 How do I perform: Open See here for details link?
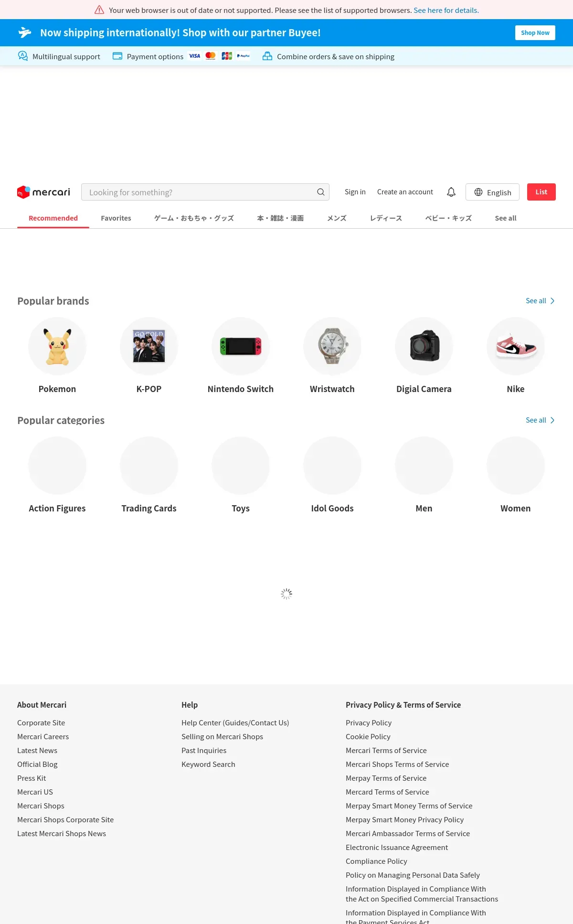point(446,10)
